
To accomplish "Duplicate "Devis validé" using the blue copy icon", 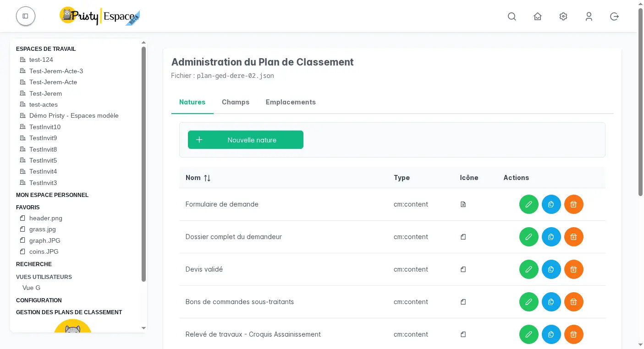I will [551, 269].
